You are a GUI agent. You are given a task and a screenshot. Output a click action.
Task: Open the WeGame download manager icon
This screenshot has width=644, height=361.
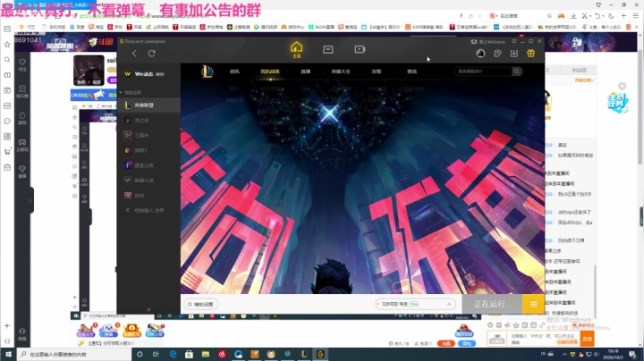513,54
